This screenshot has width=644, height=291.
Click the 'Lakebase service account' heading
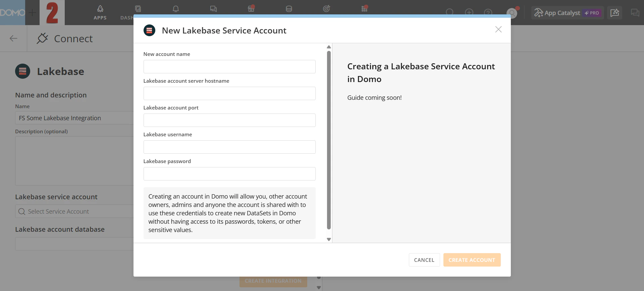[56, 197]
